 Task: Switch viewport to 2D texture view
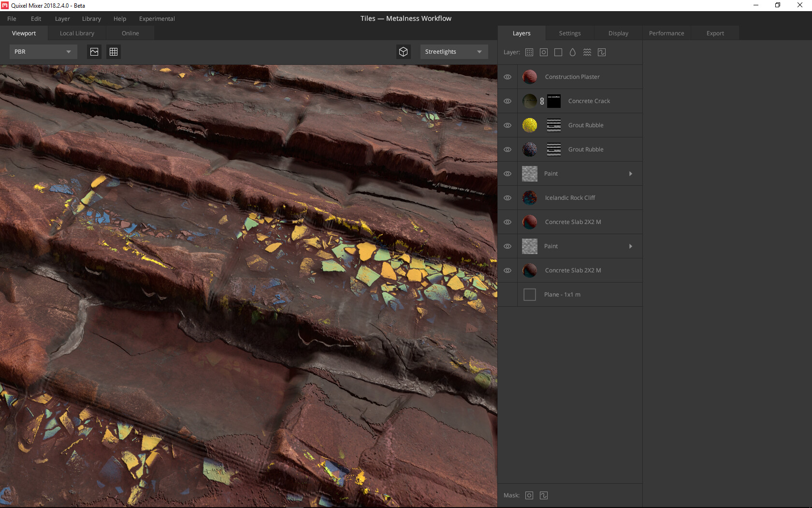(94, 52)
